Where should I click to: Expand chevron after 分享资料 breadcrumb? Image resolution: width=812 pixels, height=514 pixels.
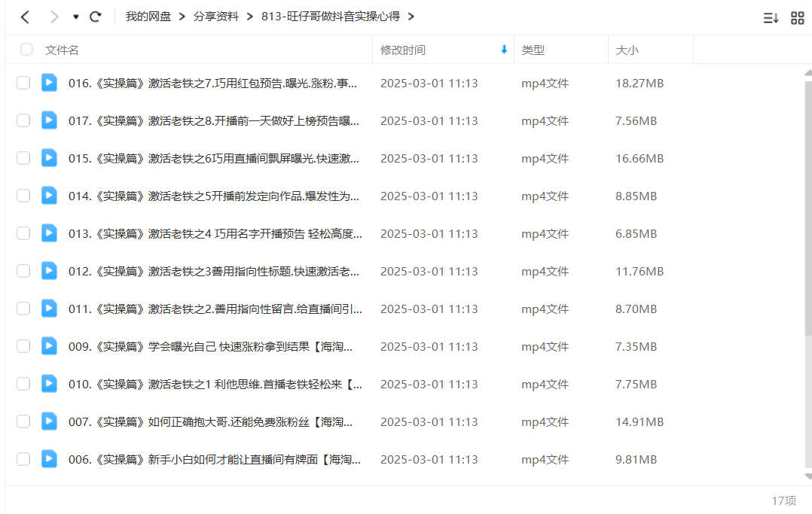[249, 17]
